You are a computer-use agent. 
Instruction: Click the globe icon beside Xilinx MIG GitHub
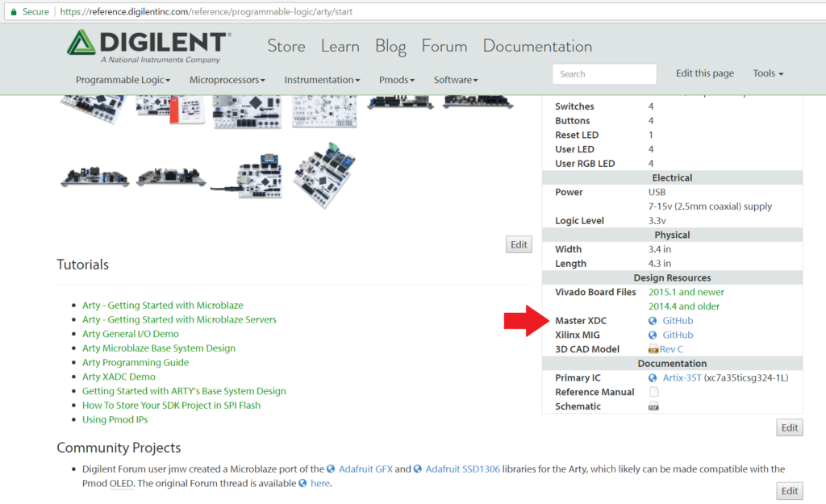[653, 335]
